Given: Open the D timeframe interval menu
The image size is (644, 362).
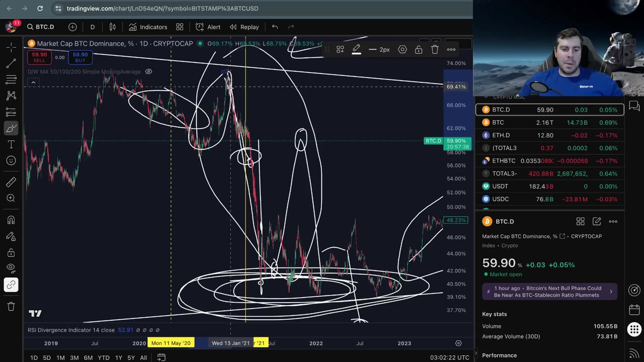Looking at the screenshot, I should (93, 27).
